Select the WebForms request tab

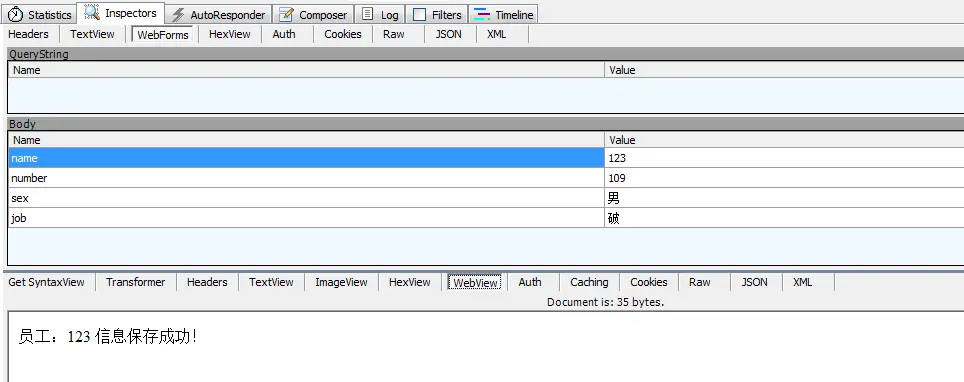tap(163, 34)
